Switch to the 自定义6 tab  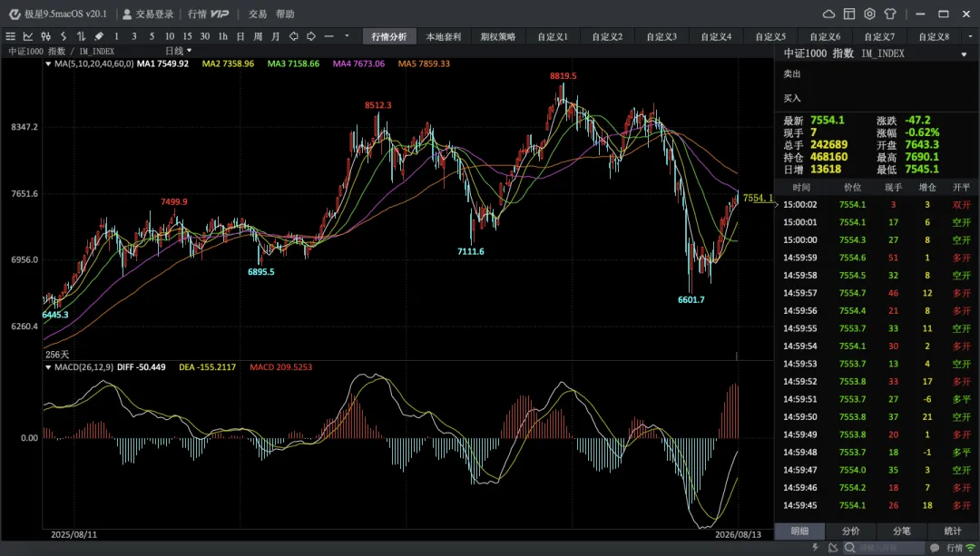(x=824, y=36)
